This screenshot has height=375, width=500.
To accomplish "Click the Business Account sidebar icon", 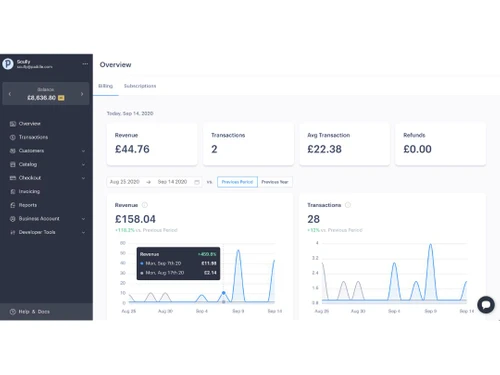I will [x=13, y=219].
